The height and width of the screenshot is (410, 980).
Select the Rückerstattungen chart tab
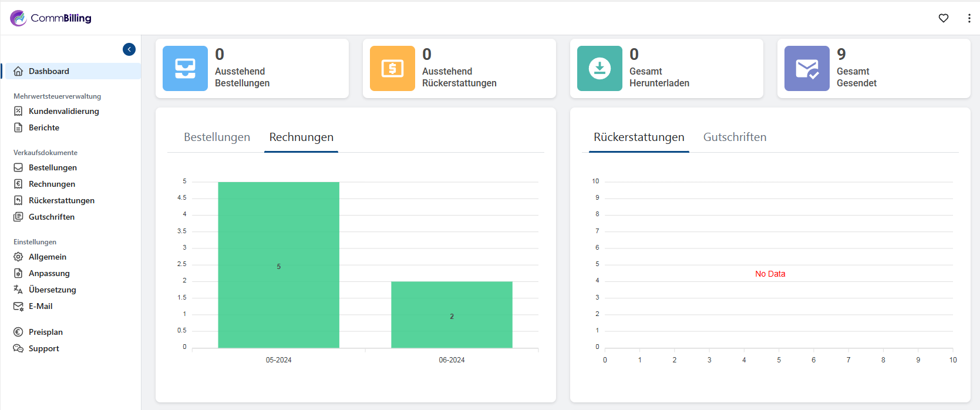(x=639, y=137)
